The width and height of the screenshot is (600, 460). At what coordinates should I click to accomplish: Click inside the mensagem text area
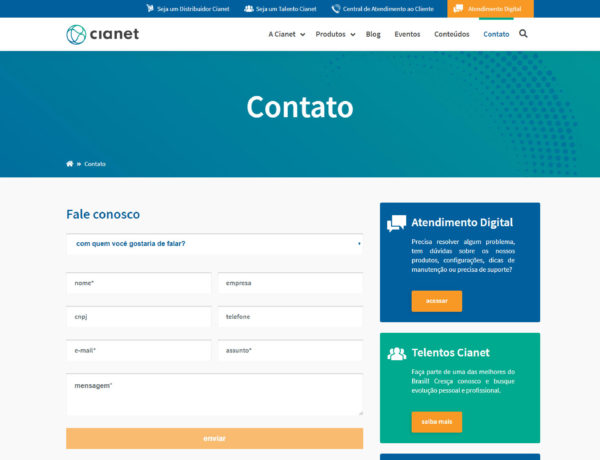coord(214,395)
